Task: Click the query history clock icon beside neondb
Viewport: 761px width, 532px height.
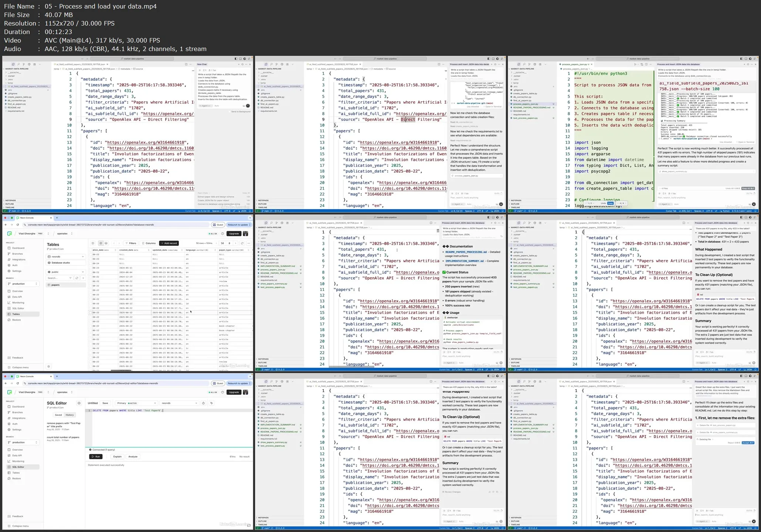Action: point(203,403)
